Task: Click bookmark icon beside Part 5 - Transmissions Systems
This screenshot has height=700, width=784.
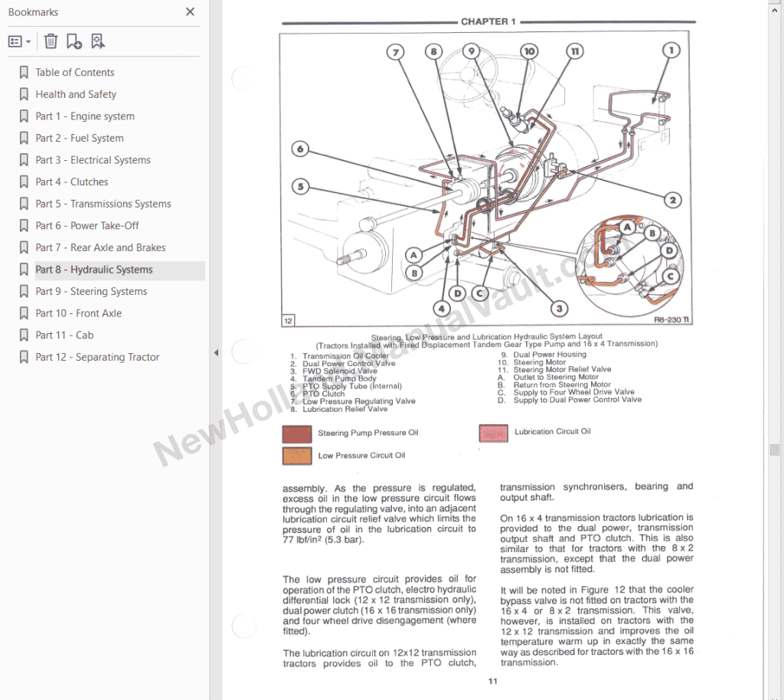Action: tap(24, 204)
